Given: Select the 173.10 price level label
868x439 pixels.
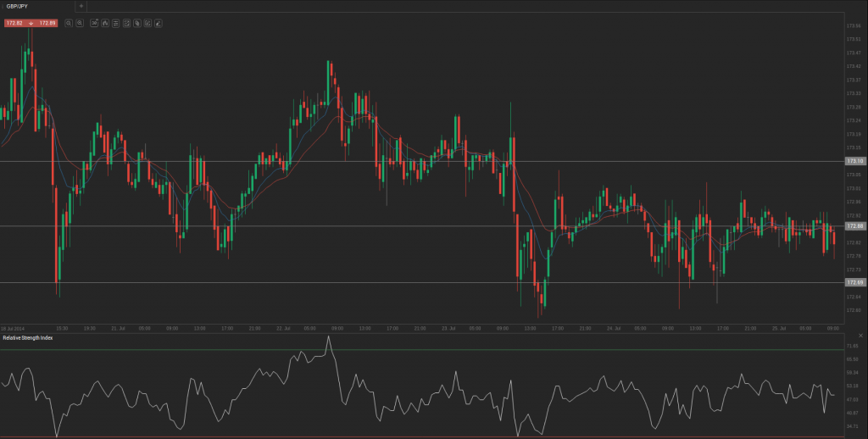Looking at the screenshot, I should pyautogui.click(x=854, y=161).
